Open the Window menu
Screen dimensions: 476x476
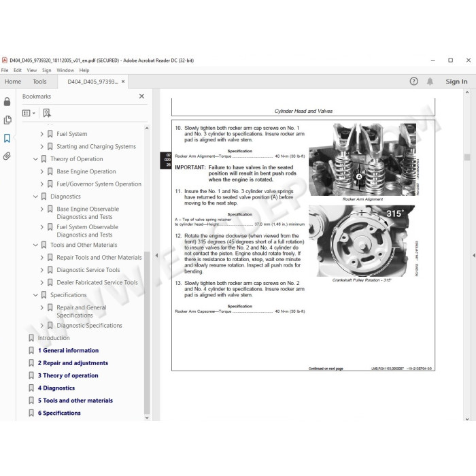(x=65, y=70)
